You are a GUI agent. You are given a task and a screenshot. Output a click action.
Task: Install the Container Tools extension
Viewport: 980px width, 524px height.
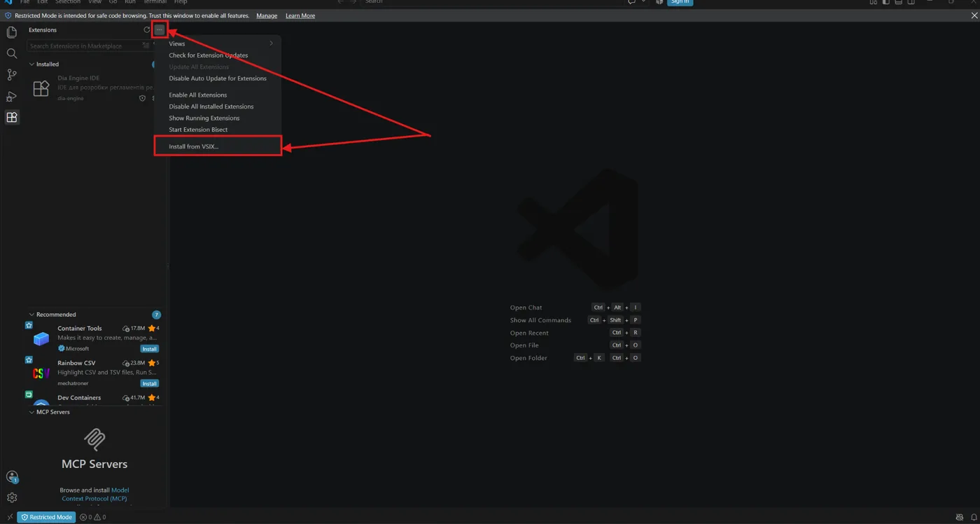[x=149, y=349]
